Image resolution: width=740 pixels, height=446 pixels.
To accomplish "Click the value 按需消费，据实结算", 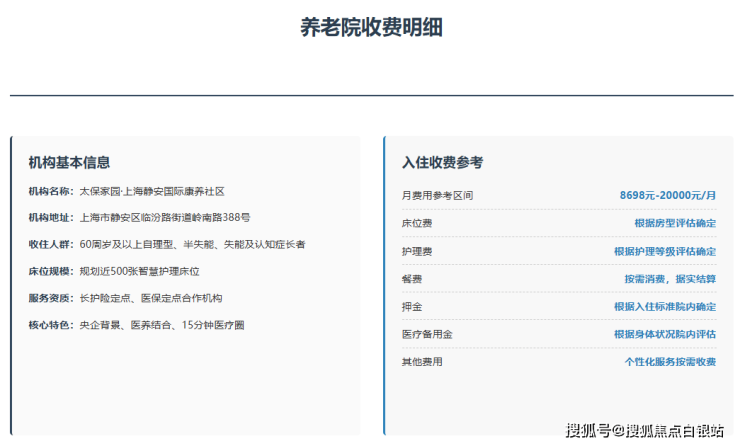I will pos(670,279).
